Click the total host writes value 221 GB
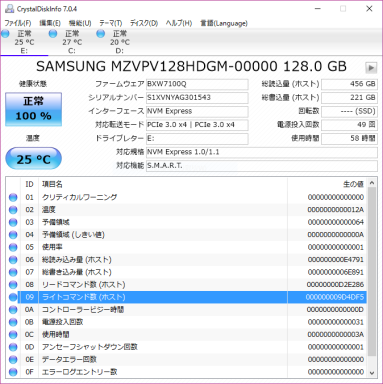The image size is (383, 384). point(349,98)
